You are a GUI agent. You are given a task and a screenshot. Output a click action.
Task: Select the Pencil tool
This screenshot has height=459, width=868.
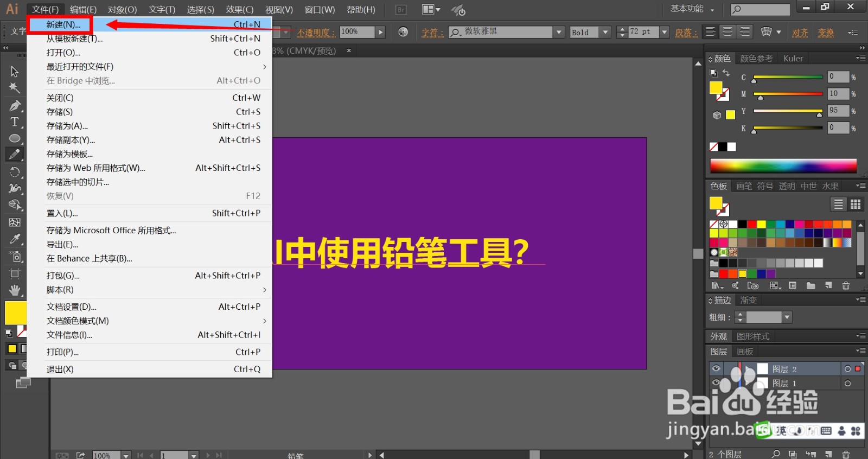pyautogui.click(x=15, y=155)
